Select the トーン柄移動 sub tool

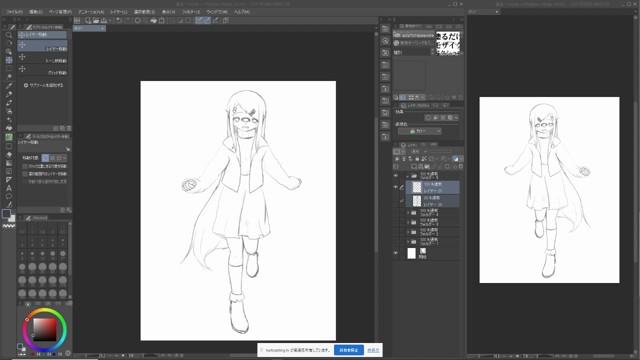(42, 58)
